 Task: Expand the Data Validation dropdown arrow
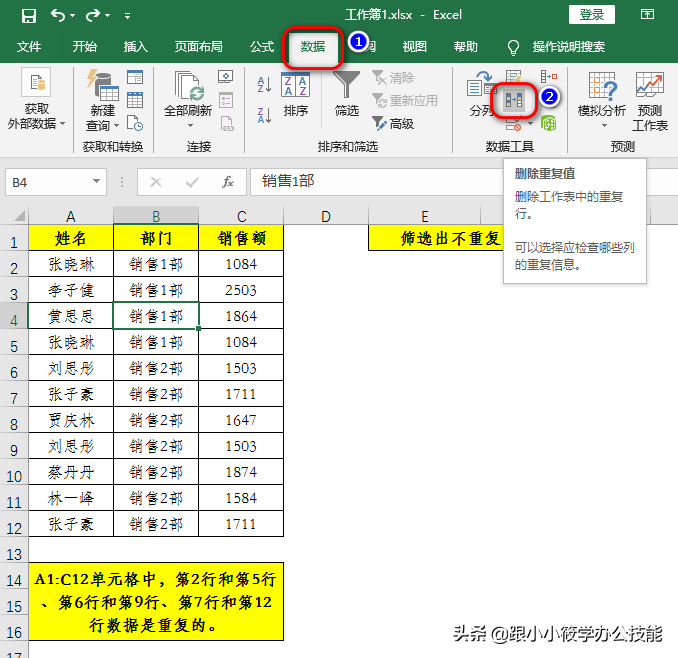point(531,124)
